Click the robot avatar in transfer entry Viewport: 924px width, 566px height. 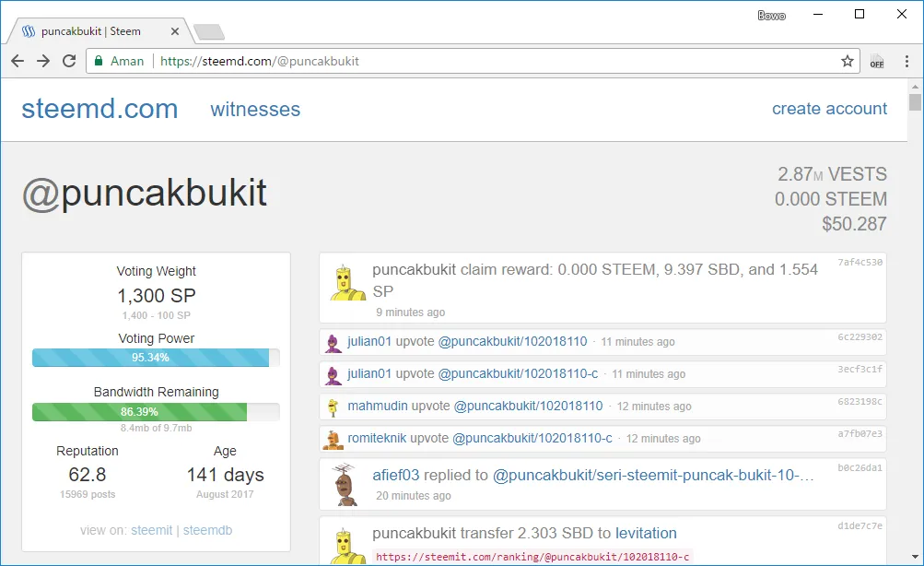click(346, 546)
